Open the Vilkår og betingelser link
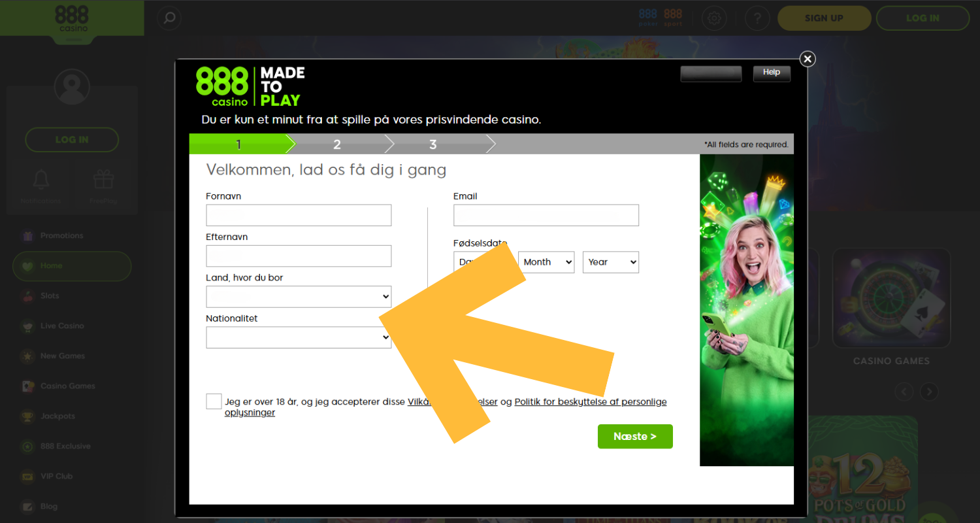This screenshot has width=980, height=523. click(453, 402)
